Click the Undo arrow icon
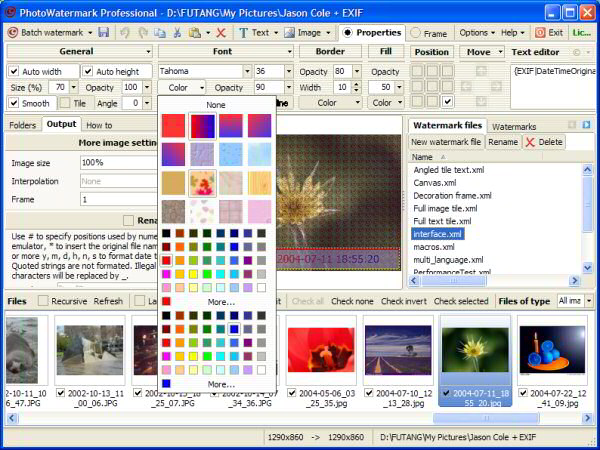 [x=126, y=32]
